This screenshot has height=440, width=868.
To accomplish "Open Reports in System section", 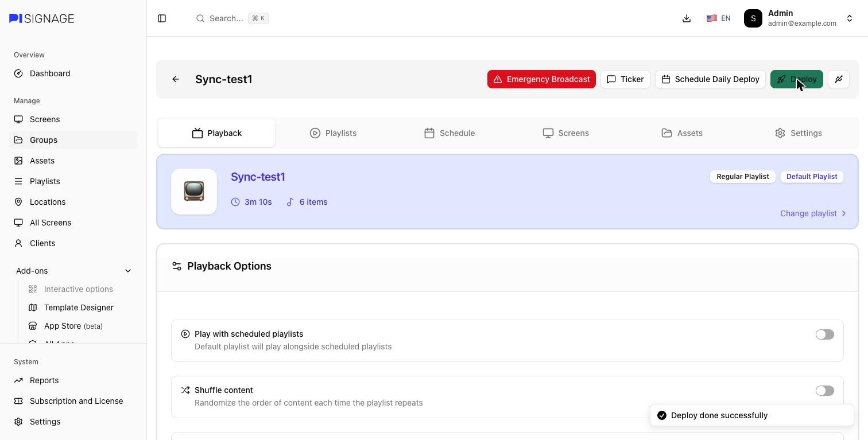I will pos(73,380).
